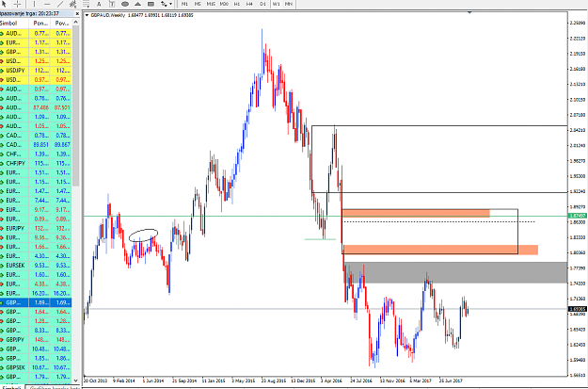The height and width of the screenshot is (389, 588).
Task: Close the market watch panel
Action: point(77,13)
